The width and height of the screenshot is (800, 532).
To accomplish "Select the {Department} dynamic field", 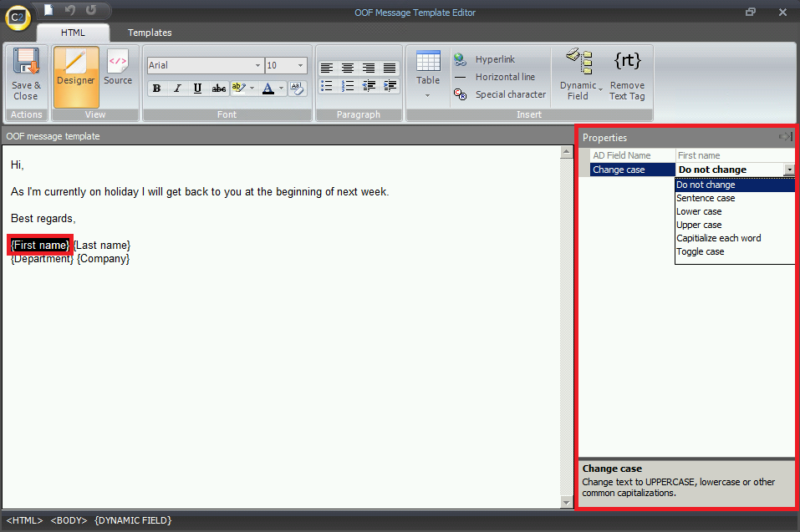I will 43,258.
